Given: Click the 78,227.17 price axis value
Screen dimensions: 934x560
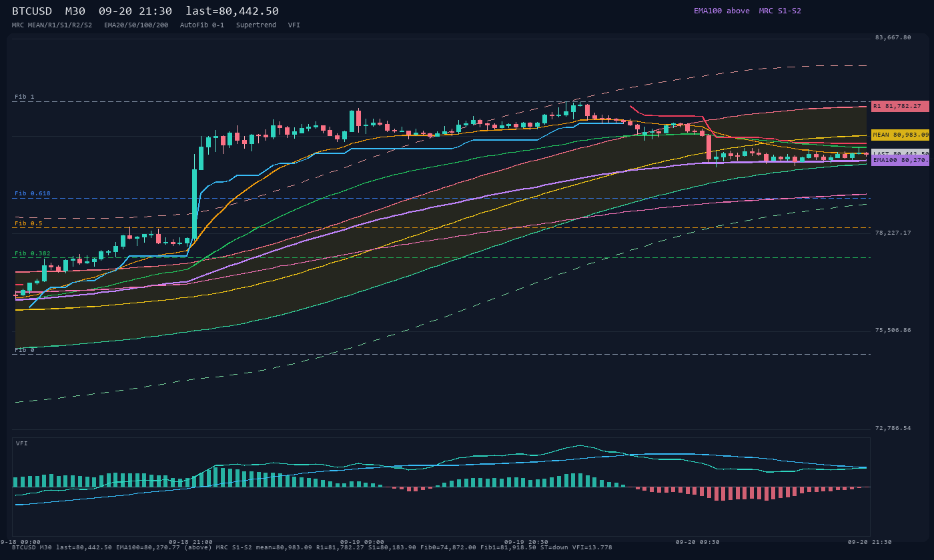Looking at the screenshot, I should 893,233.
